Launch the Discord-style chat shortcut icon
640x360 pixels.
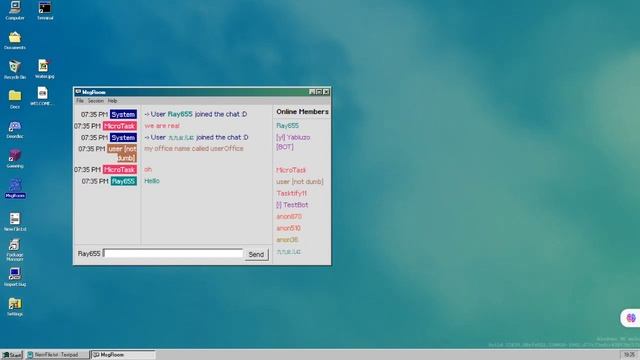[x=15, y=129]
